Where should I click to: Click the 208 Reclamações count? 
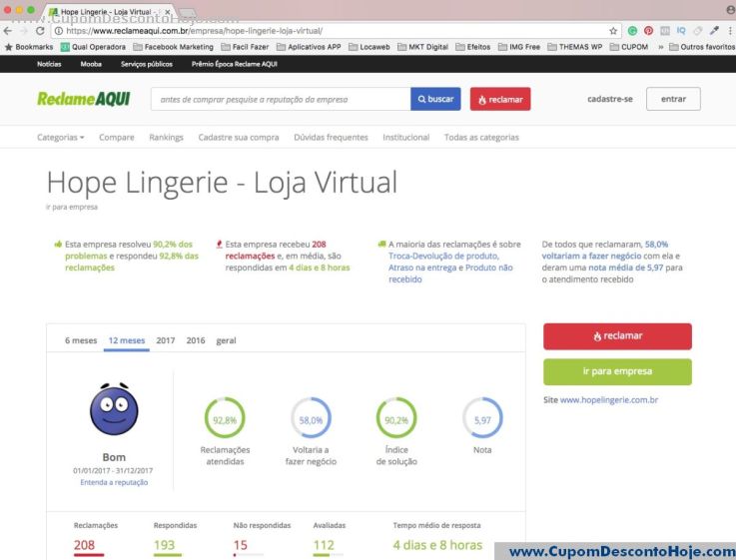pyautogui.click(x=84, y=545)
